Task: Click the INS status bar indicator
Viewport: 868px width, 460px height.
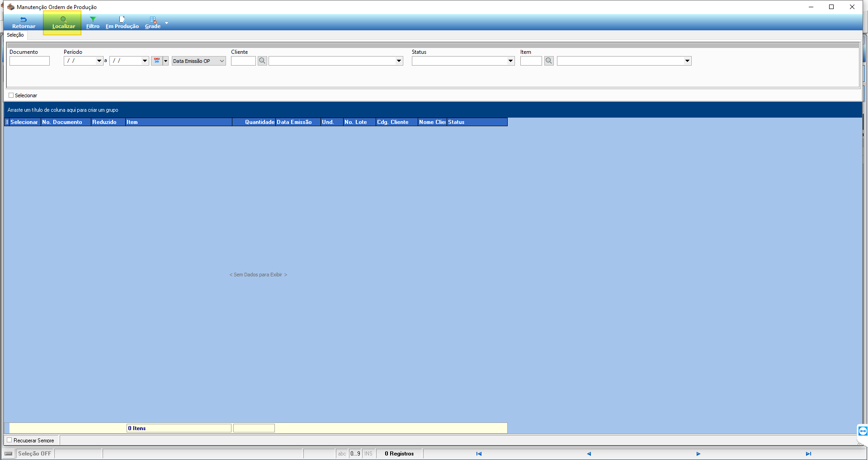Action: click(x=368, y=454)
